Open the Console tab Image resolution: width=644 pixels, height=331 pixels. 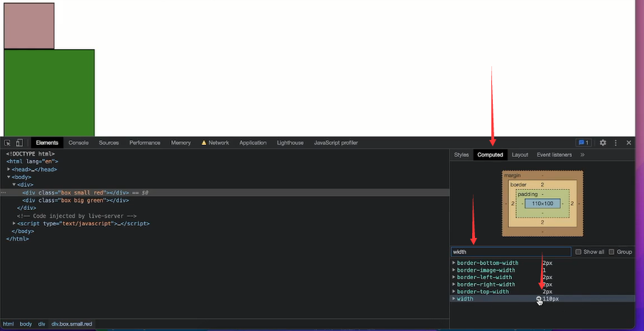point(78,143)
